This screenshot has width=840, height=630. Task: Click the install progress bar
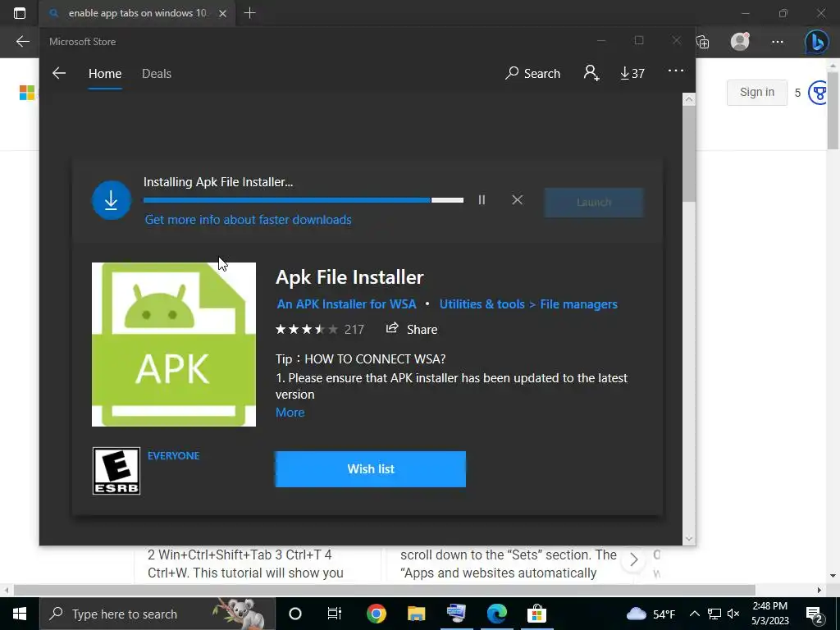pyautogui.click(x=304, y=200)
